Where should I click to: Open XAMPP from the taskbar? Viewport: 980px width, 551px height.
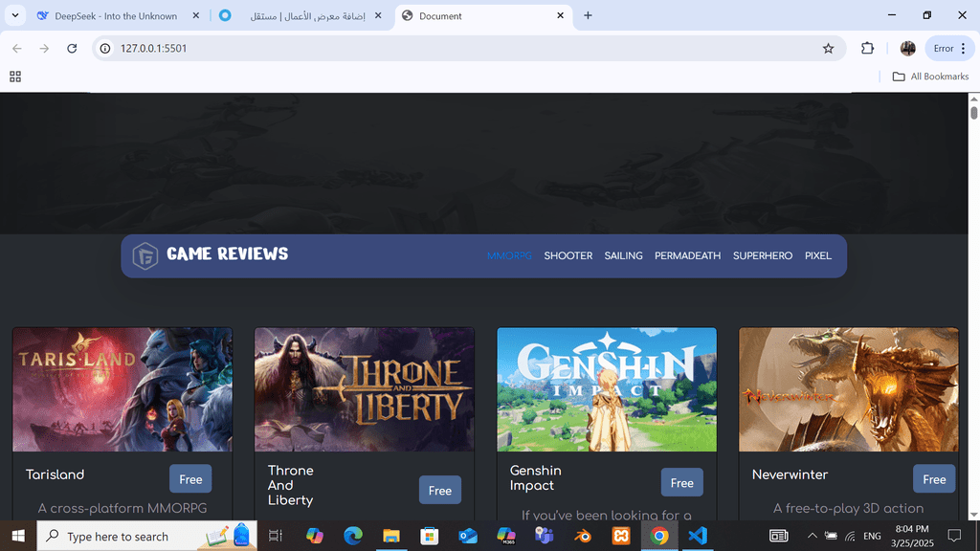(x=620, y=536)
